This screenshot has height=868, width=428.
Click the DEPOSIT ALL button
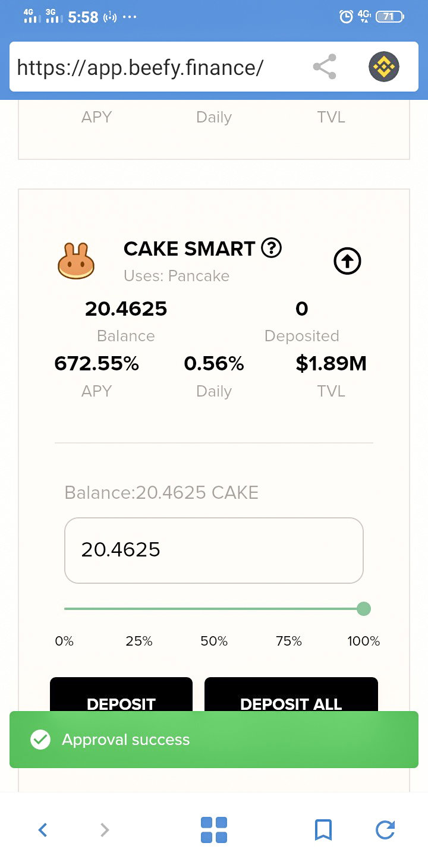(x=291, y=694)
